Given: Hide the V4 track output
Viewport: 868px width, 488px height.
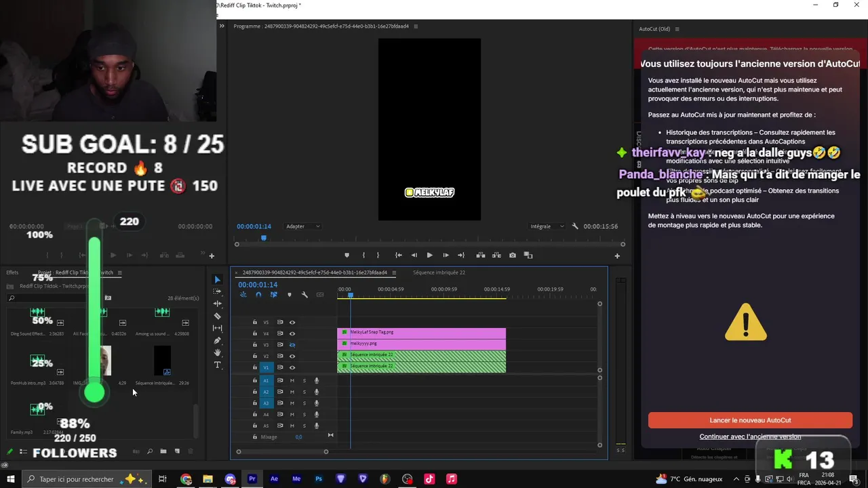Looking at the screenshot, I should (292, 333).
